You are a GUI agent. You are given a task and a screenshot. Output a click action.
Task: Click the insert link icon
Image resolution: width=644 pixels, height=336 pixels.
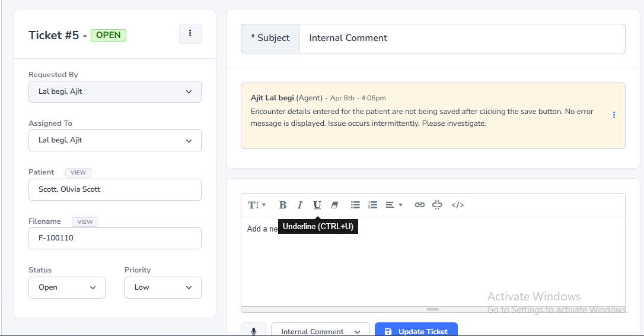[x=420, y=205]
